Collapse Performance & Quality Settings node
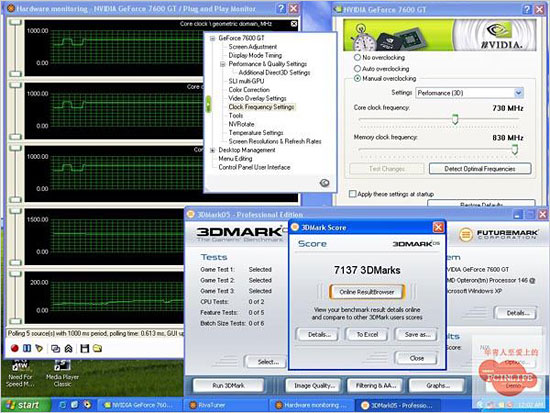Image resolution: width=550 pixels, height=413 pixels. tap(223, 64)
